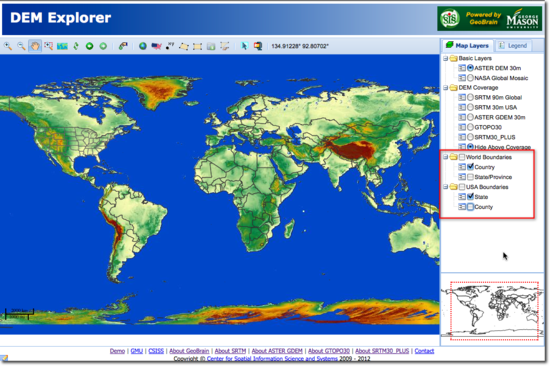Open the About SRTM link
Viewport: 550px width, 366px height.
click(230, 351)
